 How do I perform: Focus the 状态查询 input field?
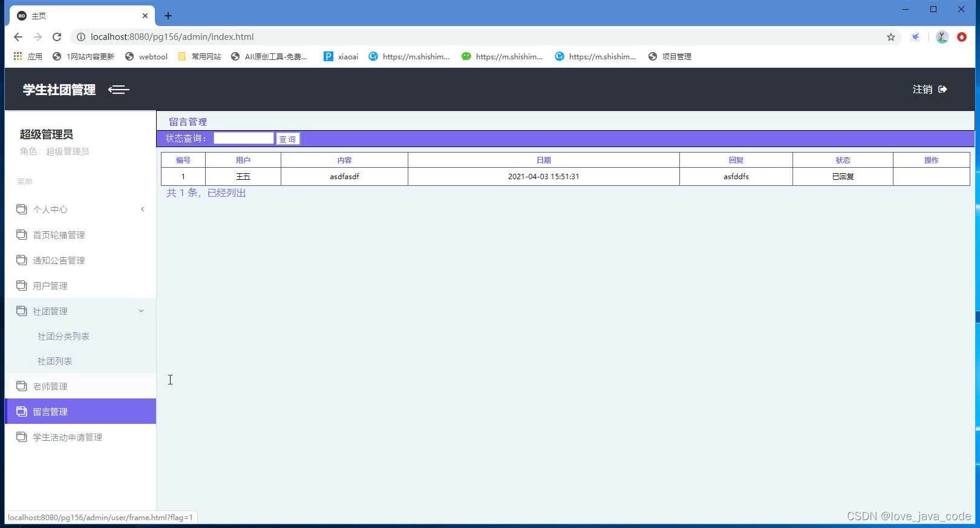244,138
